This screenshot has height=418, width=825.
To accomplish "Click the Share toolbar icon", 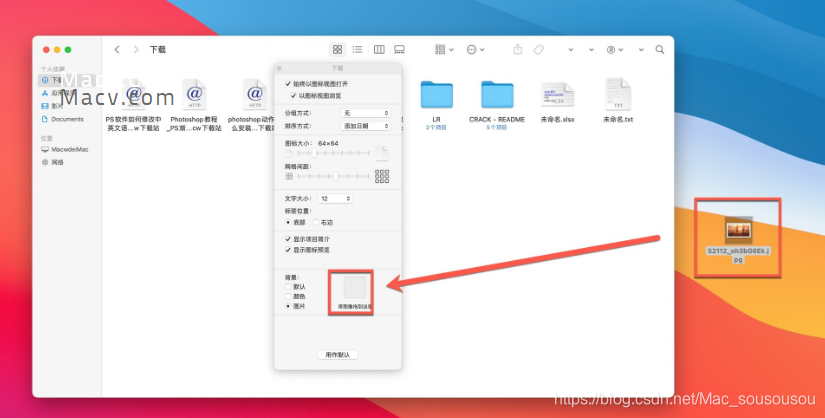I will pyautogui.click(x=518, y=49).
